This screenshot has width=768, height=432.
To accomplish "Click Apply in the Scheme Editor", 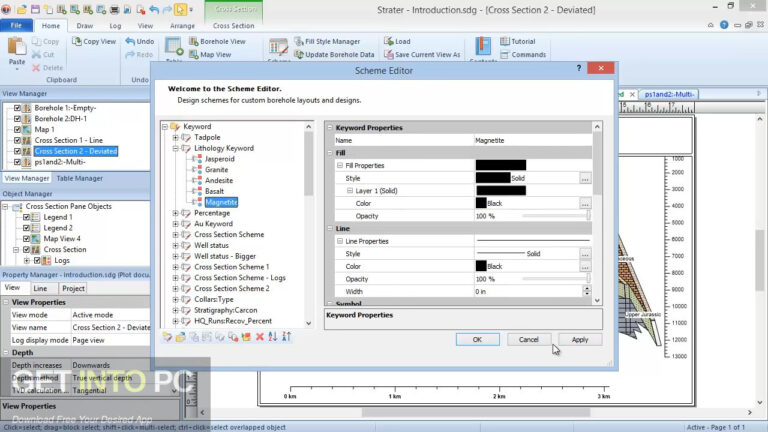I will (x=580, y=339).
